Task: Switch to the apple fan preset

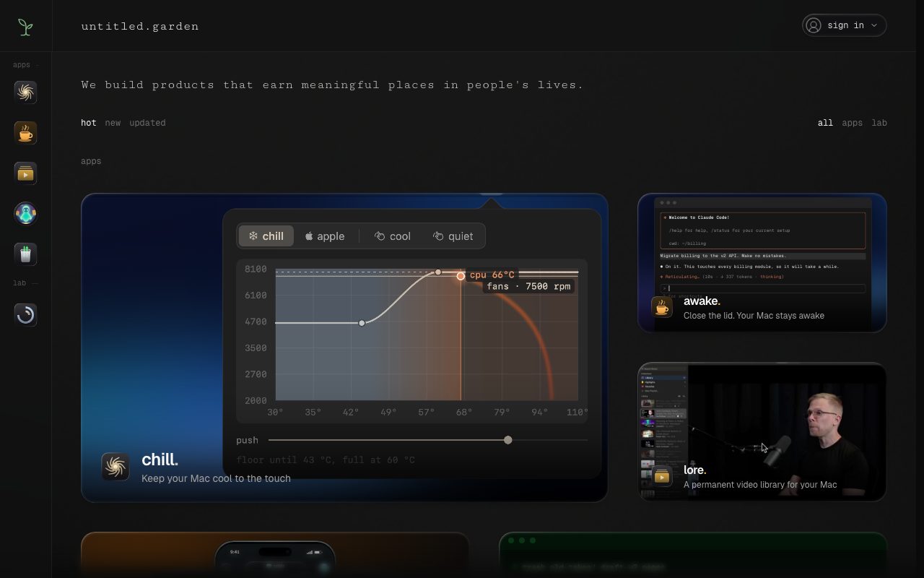Action: pos(325,236)
